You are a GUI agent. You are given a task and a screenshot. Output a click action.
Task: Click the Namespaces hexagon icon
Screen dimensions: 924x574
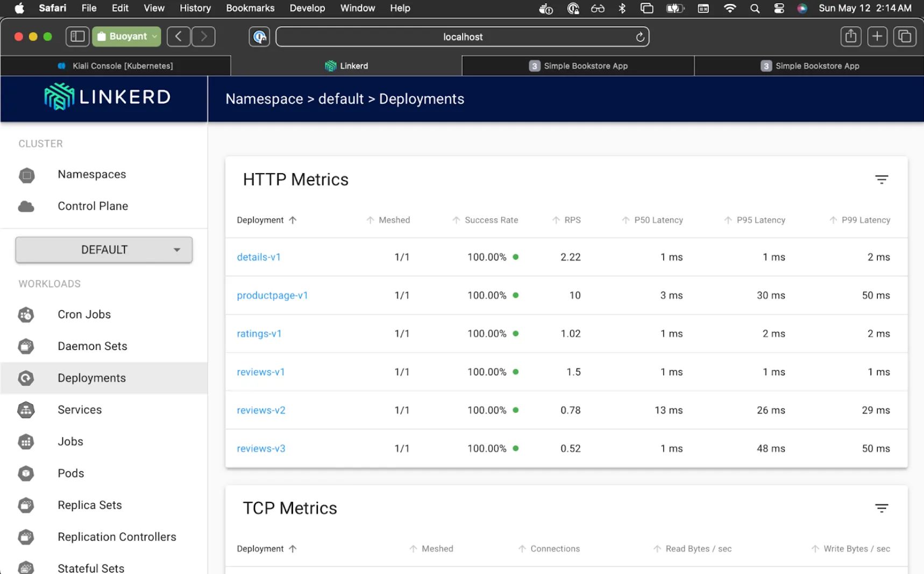point(26,175)
